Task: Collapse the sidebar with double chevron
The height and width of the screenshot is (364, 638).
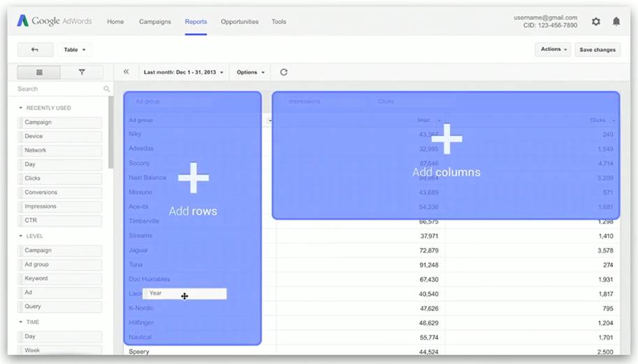Action: click(x=126, y=71)
